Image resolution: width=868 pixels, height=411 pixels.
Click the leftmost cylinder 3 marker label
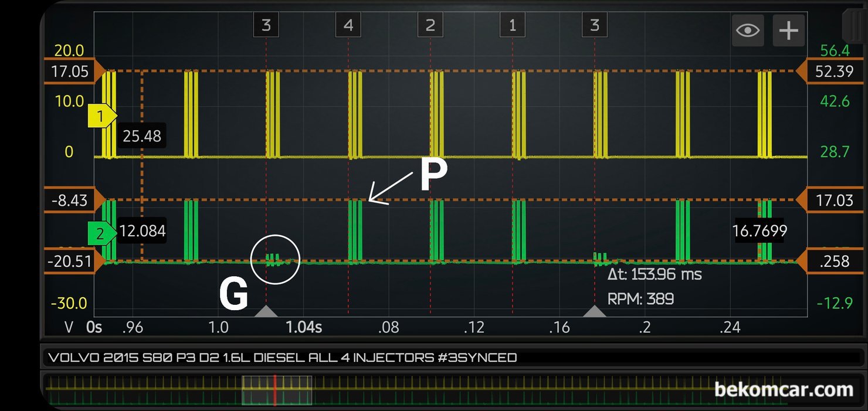coord(266,26)
